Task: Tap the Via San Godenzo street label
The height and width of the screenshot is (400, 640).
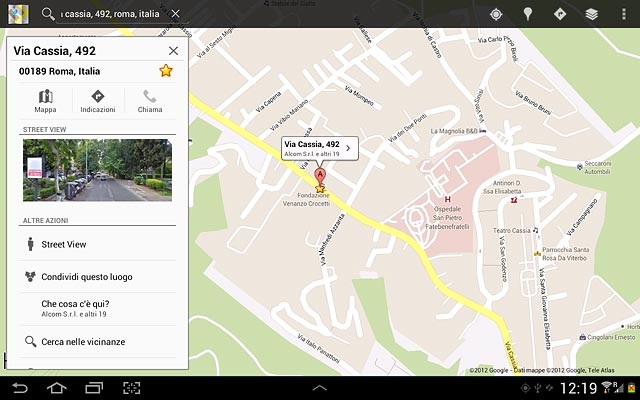Action: 503,259
